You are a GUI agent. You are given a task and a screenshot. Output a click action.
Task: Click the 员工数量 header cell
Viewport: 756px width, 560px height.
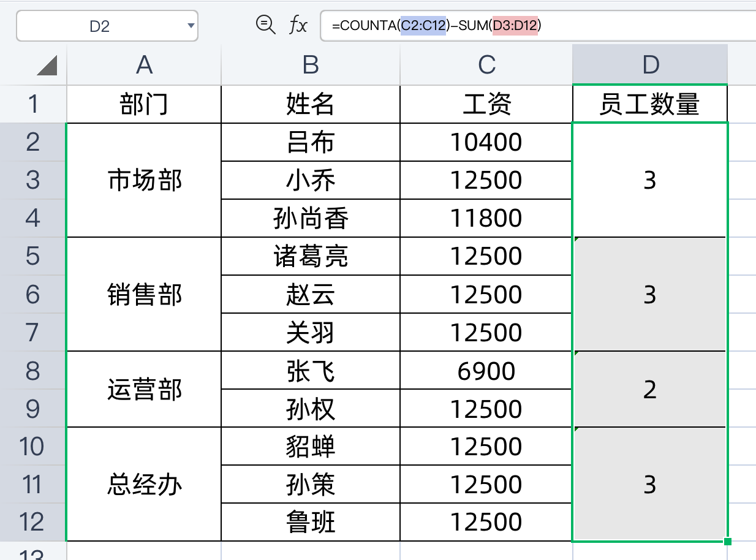click(x=650, y=104)
